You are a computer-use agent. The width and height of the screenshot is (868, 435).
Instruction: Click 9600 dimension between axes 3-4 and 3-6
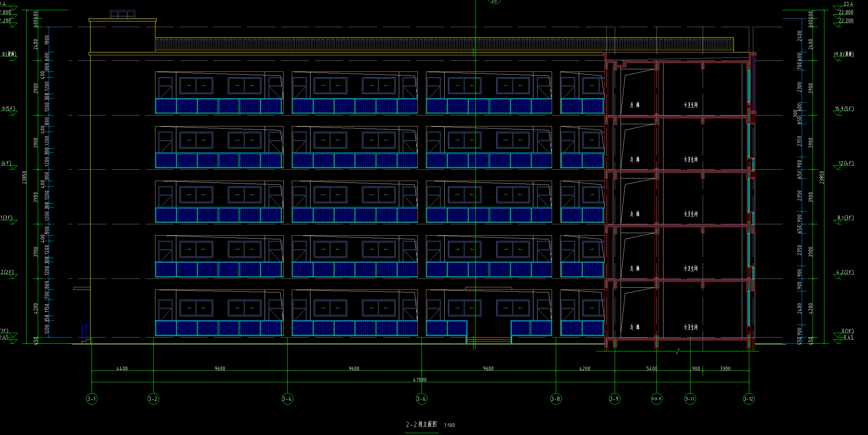click(354, 368)
